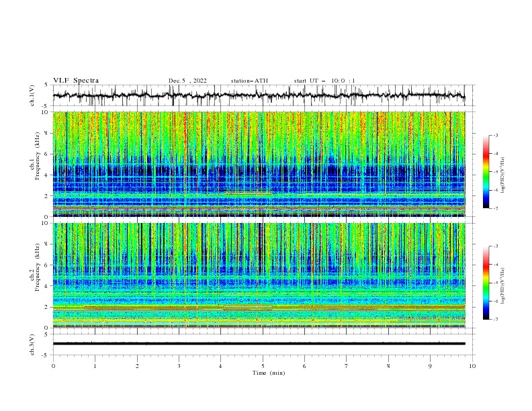Screen dimensions: 532x411
Task: Click the ch.1 waveform trace plot
Action: pos(259,95)
